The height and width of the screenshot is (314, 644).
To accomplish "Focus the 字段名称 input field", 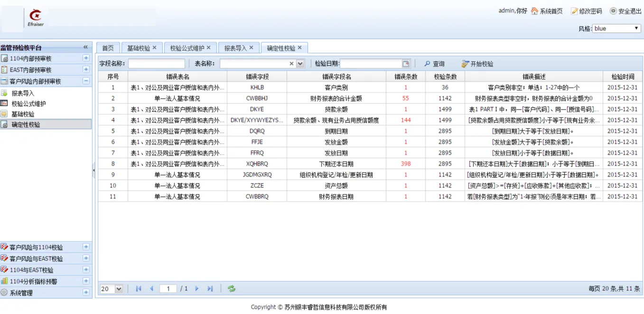I will [156, 64].
